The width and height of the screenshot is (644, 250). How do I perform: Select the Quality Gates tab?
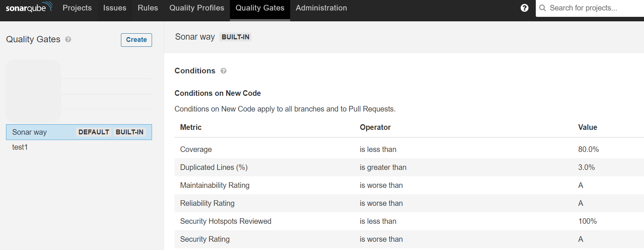click(260, 8)
